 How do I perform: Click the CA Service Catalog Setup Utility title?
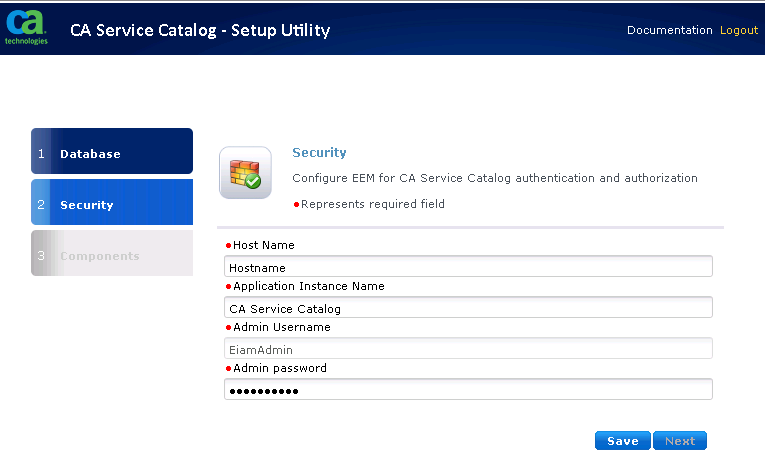pyautogui.click(x=200, y=30)
